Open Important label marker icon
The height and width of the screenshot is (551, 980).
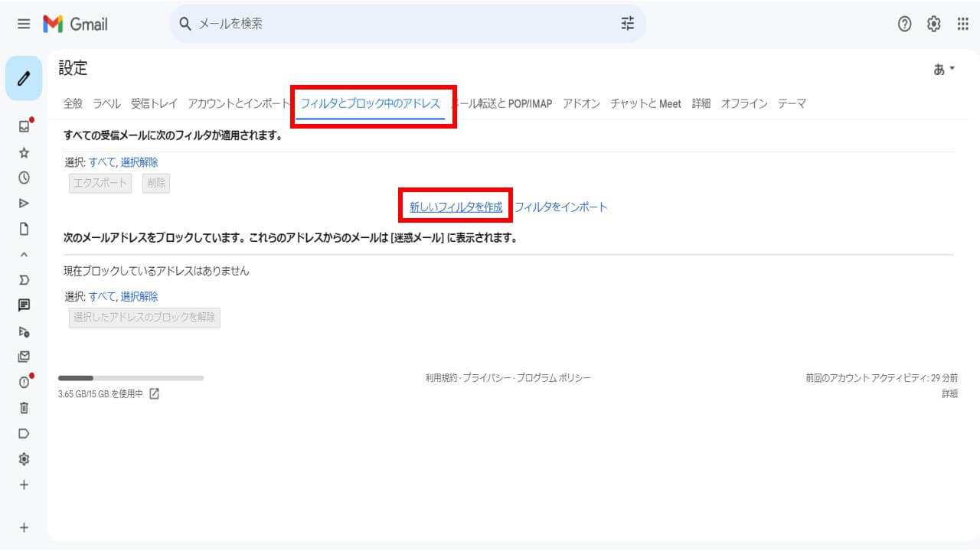[24, 280]
